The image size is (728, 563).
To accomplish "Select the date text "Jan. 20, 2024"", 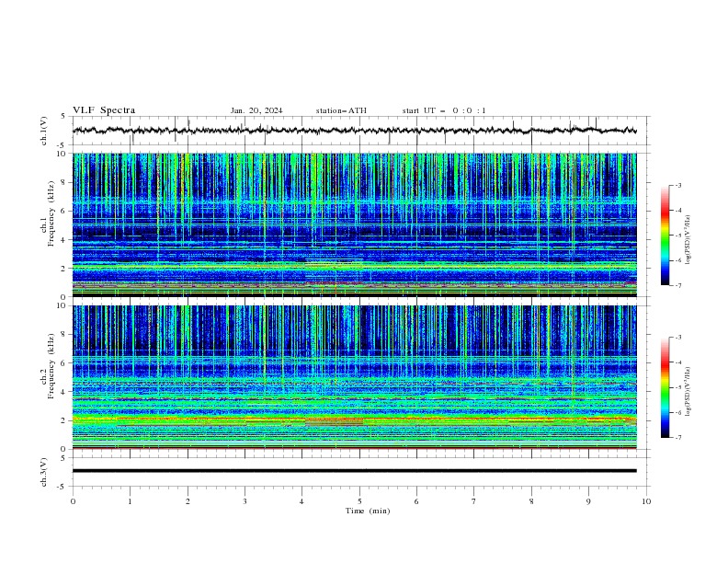I will coord(256,110).
